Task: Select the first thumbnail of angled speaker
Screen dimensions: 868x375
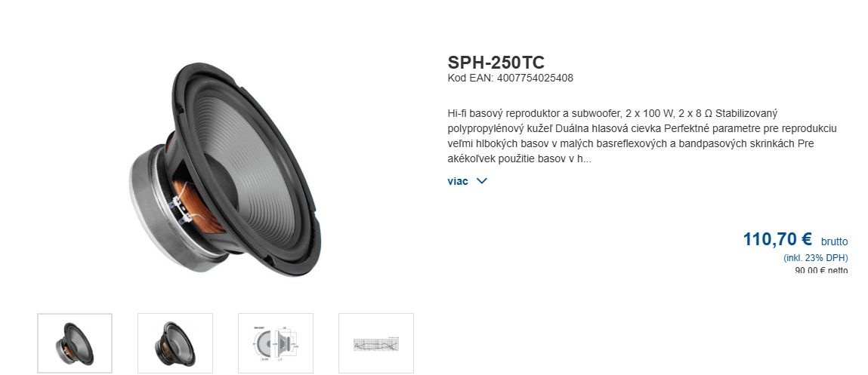Action: coord(75,343)
